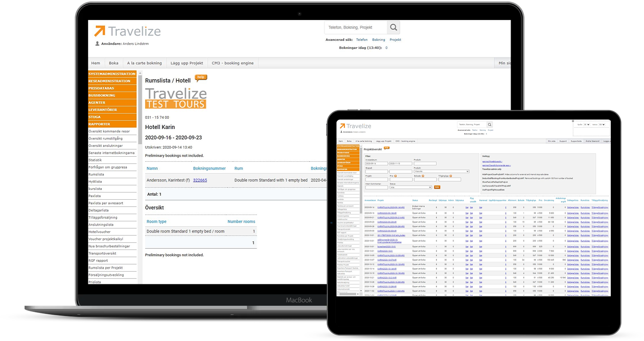Open the 'Lägg upp Projekt' menu on the laptop

pos(187,63)
